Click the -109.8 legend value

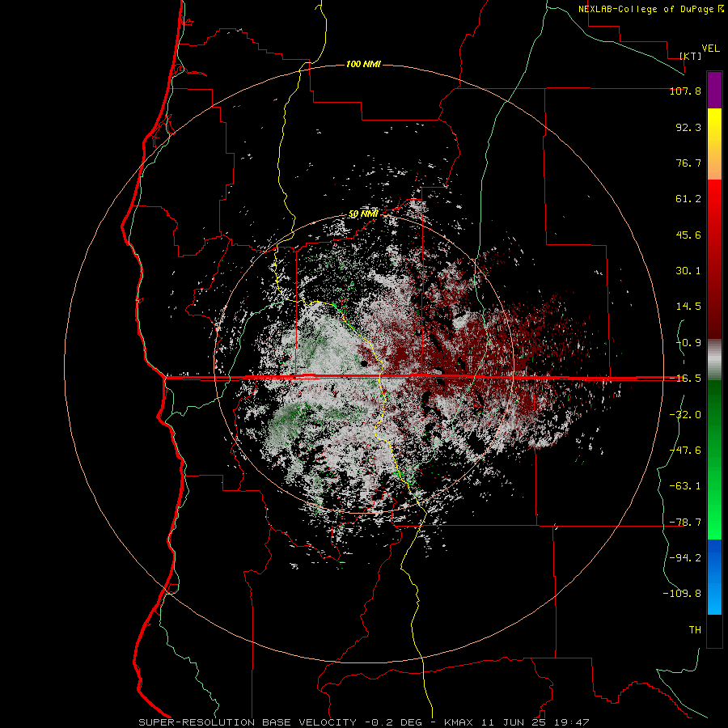pos(682,594)
